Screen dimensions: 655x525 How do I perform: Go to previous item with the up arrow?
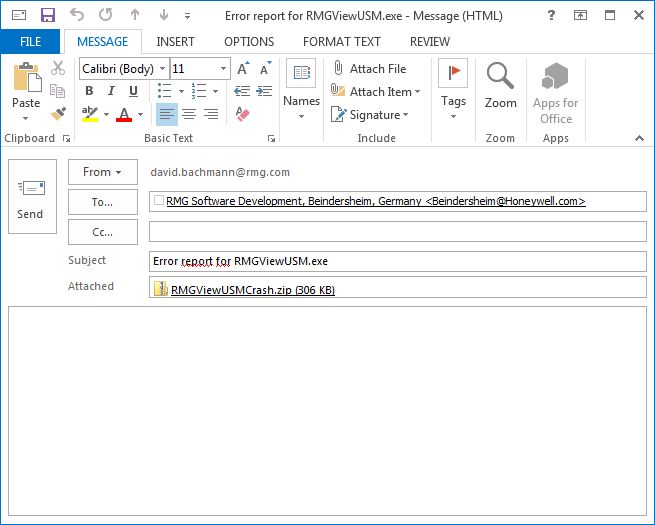click(x=135, y=15)
